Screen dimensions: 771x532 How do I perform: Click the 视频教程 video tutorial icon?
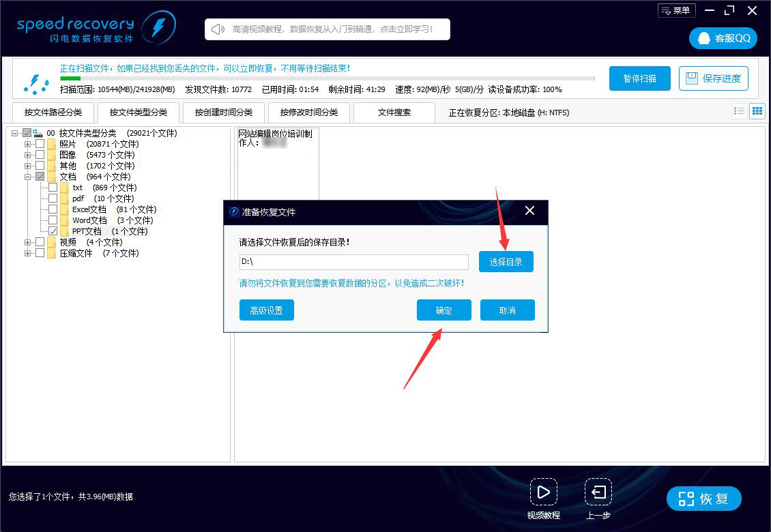(544, 492)
